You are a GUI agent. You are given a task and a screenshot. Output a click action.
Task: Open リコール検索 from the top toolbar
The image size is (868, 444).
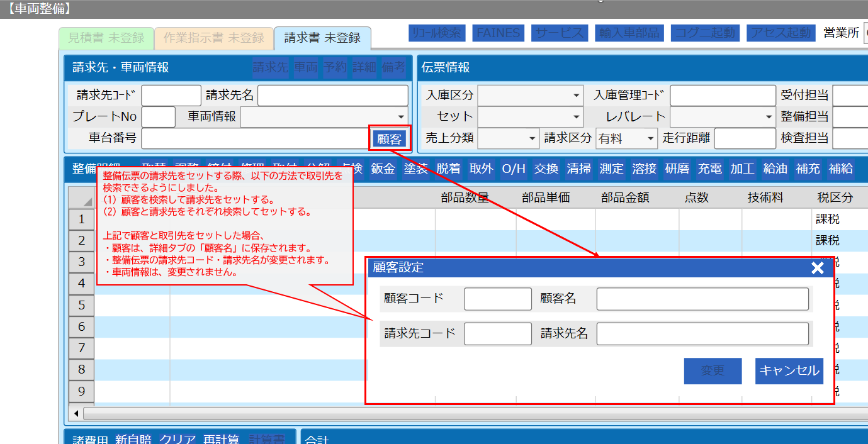[x=437, y=33]
